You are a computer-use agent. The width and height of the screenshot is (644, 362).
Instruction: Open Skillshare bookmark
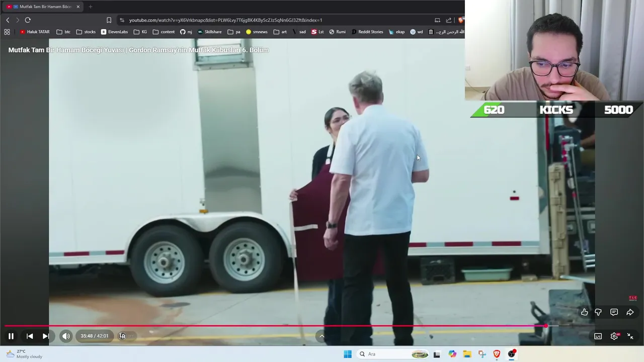[209, 32]
